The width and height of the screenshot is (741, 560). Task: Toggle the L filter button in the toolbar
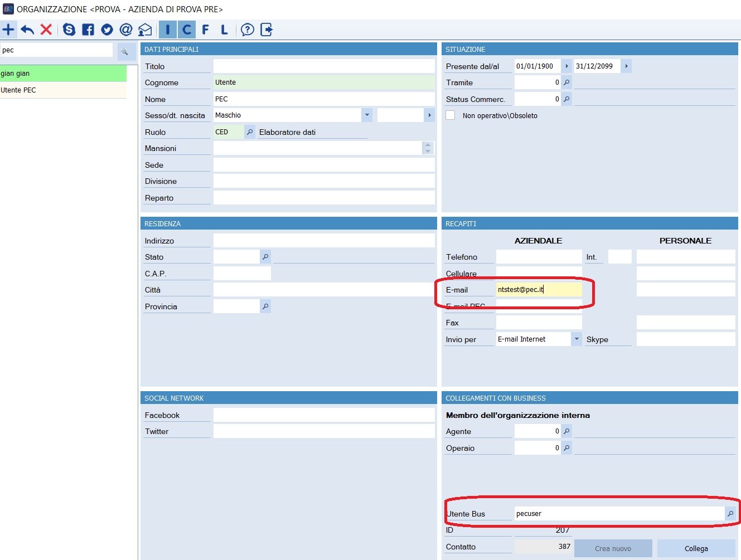tap(224, 30)
